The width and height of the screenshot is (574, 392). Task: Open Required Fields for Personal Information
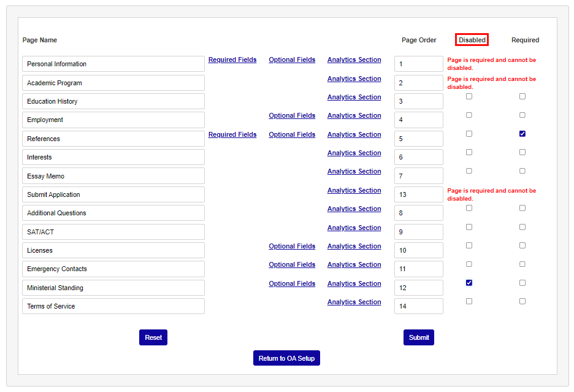click(232, 60)
